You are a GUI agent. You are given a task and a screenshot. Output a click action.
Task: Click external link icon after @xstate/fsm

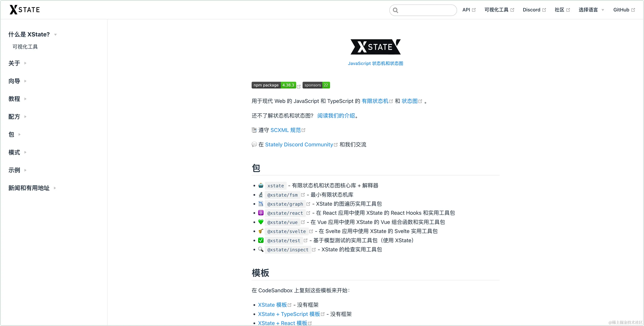303,195
